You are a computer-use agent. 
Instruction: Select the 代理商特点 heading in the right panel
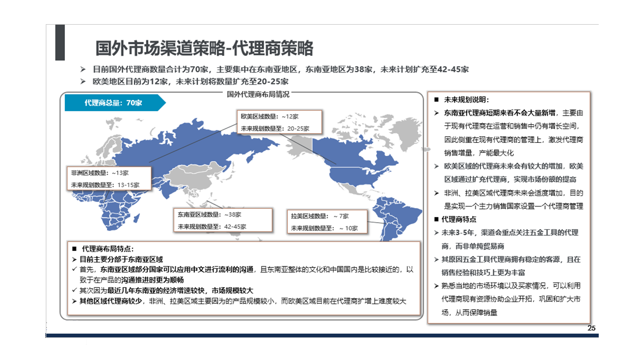click(x=458, y=220)
